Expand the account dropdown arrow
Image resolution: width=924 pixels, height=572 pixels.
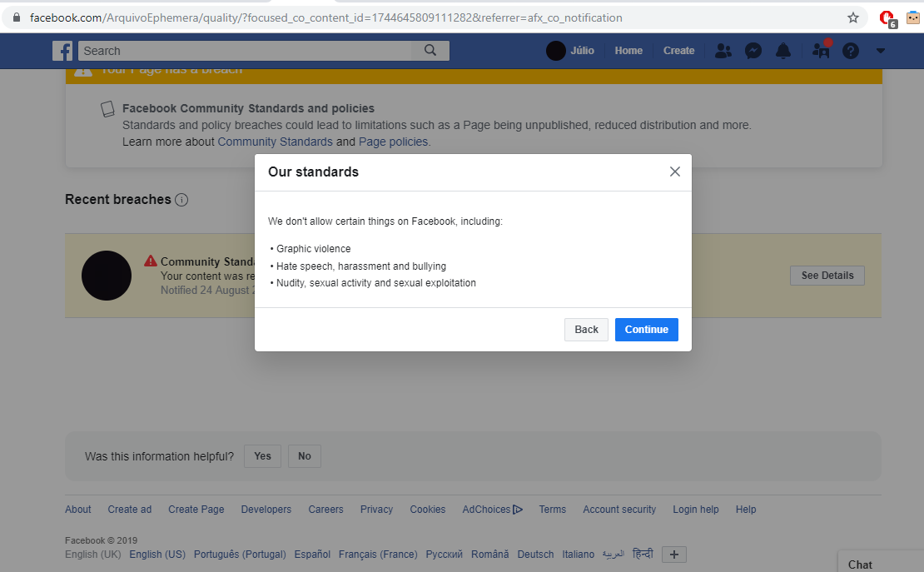click(881, 51)
